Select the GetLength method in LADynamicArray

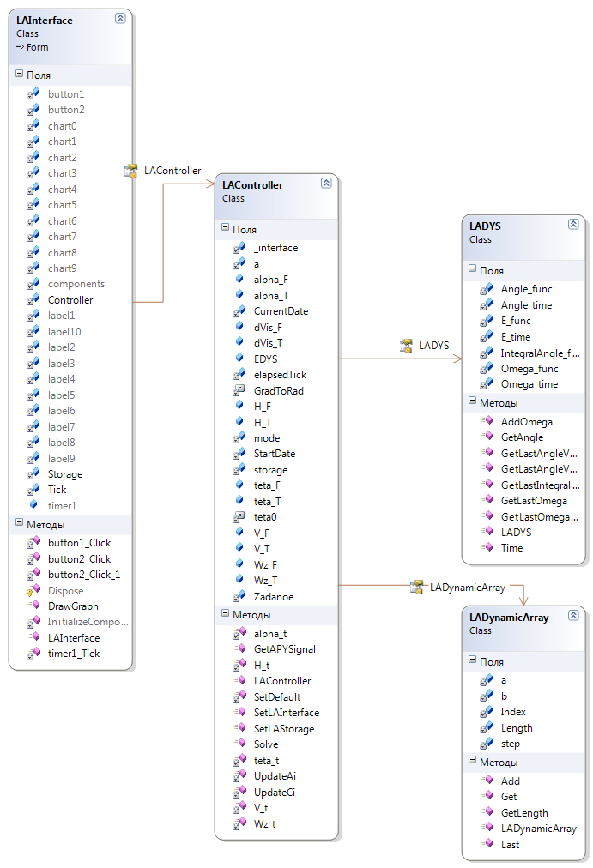pos(523,812)
